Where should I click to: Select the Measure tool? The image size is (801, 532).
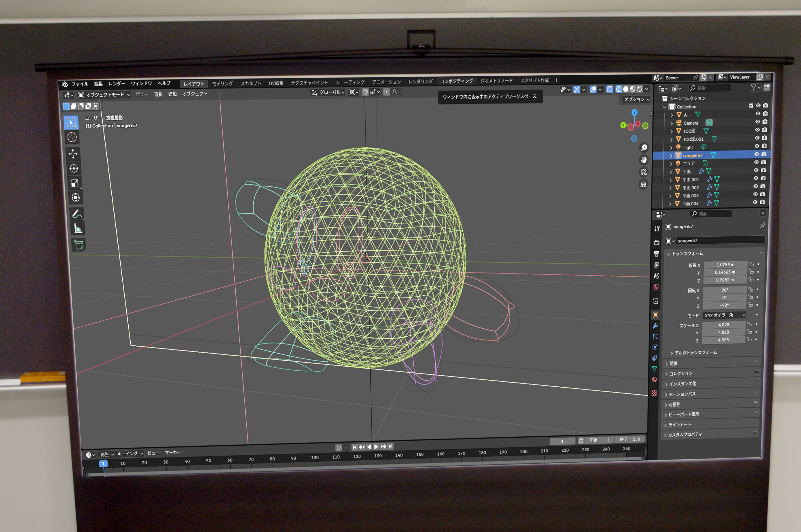pyautogui.click(x=78, y=229)
